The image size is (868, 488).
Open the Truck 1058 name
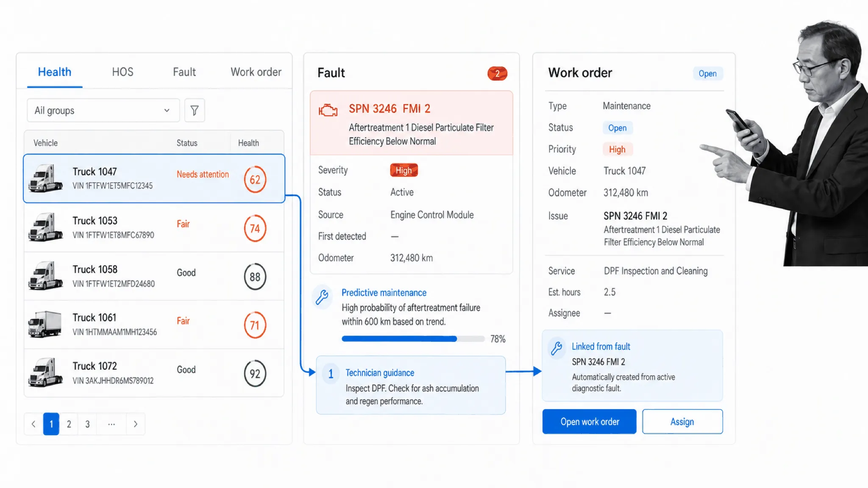pos(95,269)
